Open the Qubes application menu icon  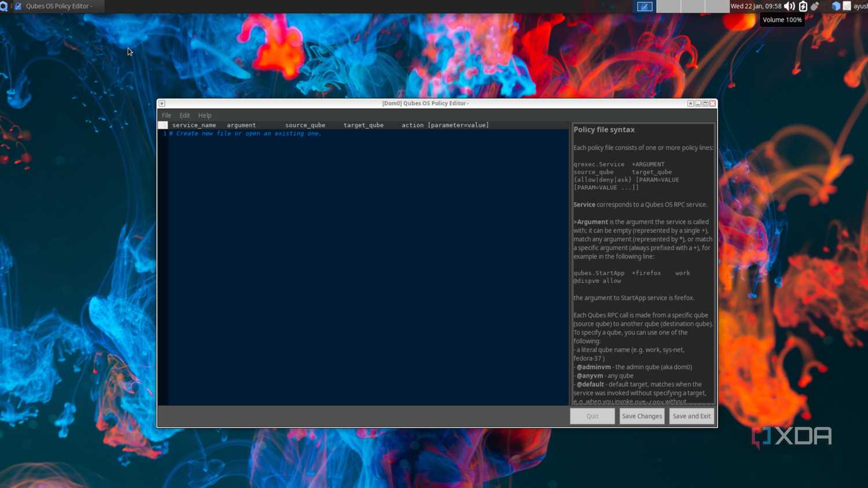point(3,6)
